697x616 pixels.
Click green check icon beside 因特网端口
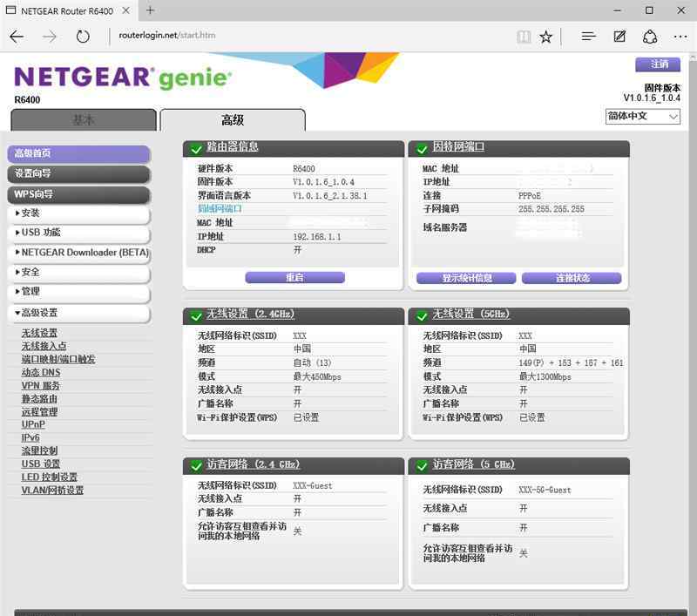pos(422,149)
